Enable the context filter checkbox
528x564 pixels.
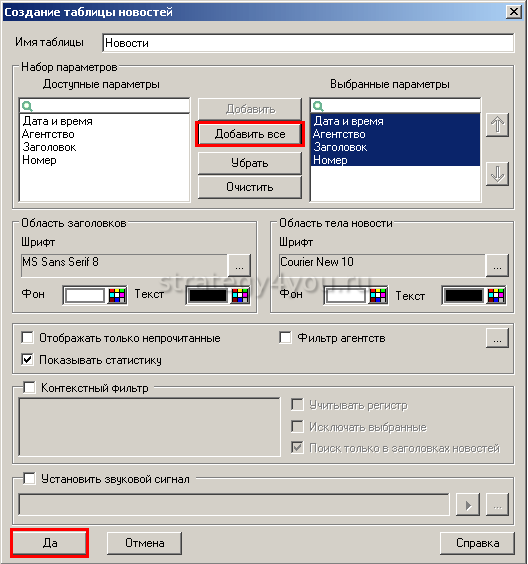29,388
